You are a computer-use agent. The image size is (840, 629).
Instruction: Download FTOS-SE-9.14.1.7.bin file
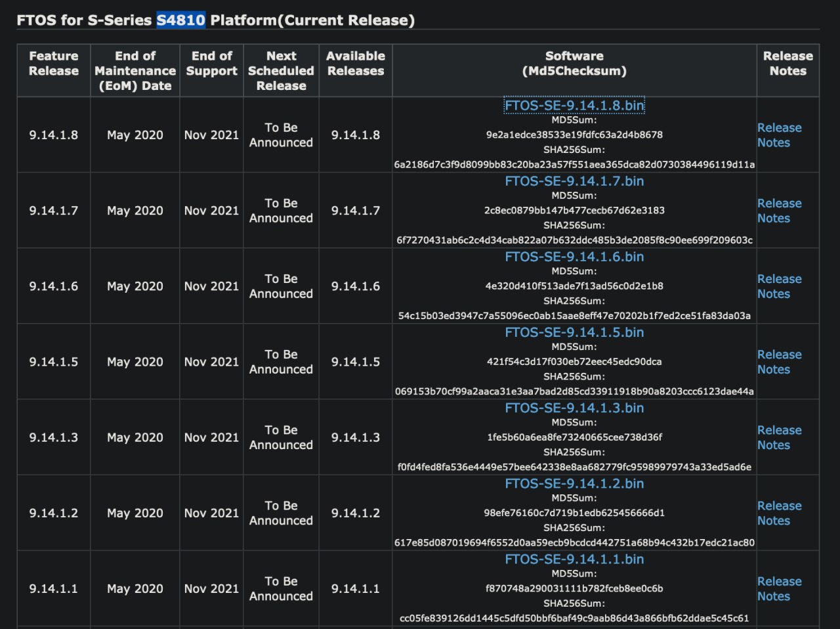(574, 181)
